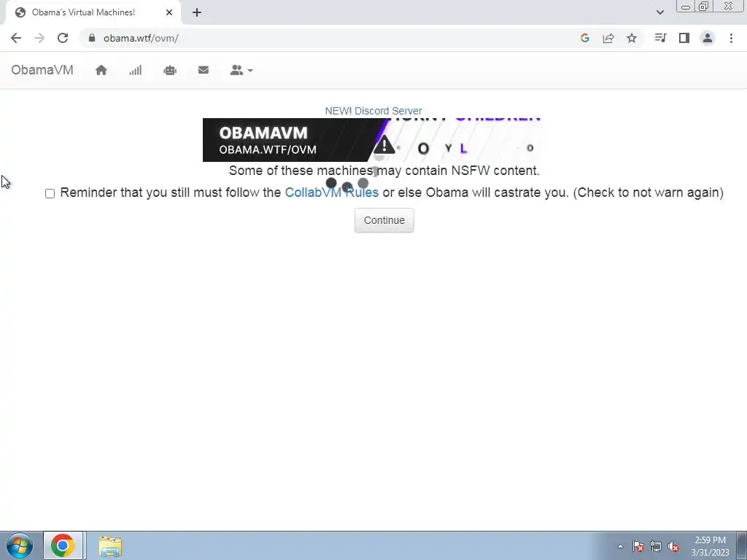The image size is (747, 560).
Task: Check the do-not-warn-again reminder checkbox
Action: [50, 193]
